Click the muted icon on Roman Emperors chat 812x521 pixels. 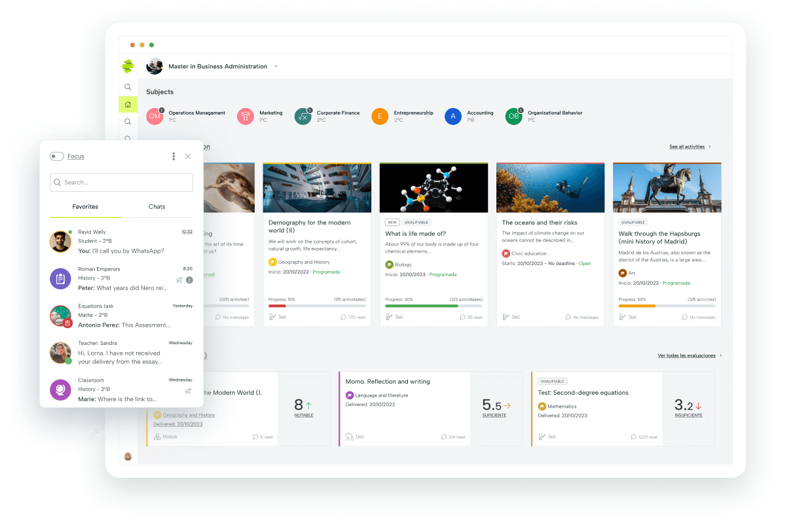click(179, 279)
